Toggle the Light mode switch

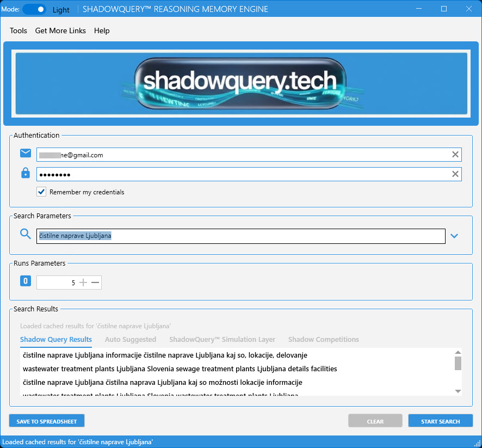(x=34, y=9)
